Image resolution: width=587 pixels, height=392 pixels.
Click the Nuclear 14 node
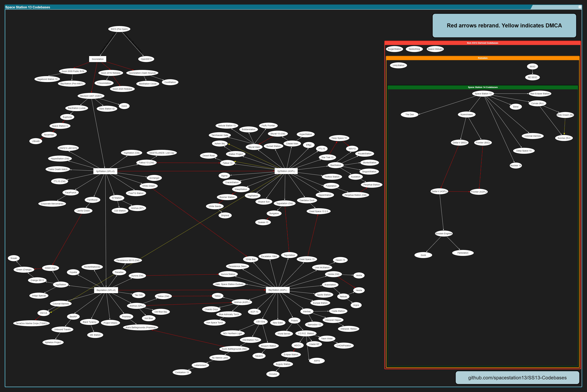[516, 165]
